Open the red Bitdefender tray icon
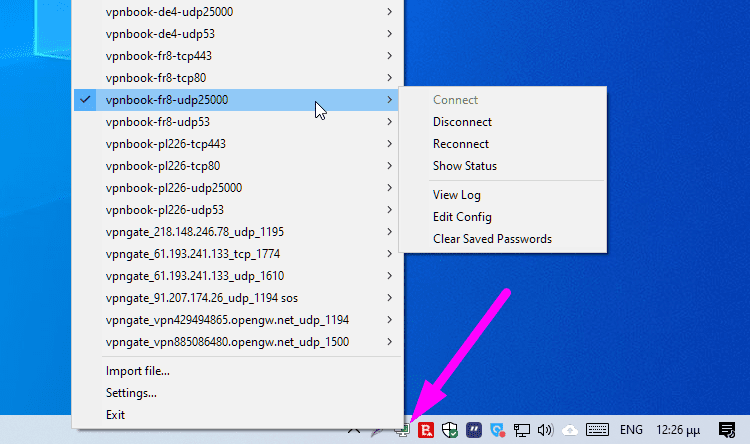 [x=426, y=430]
